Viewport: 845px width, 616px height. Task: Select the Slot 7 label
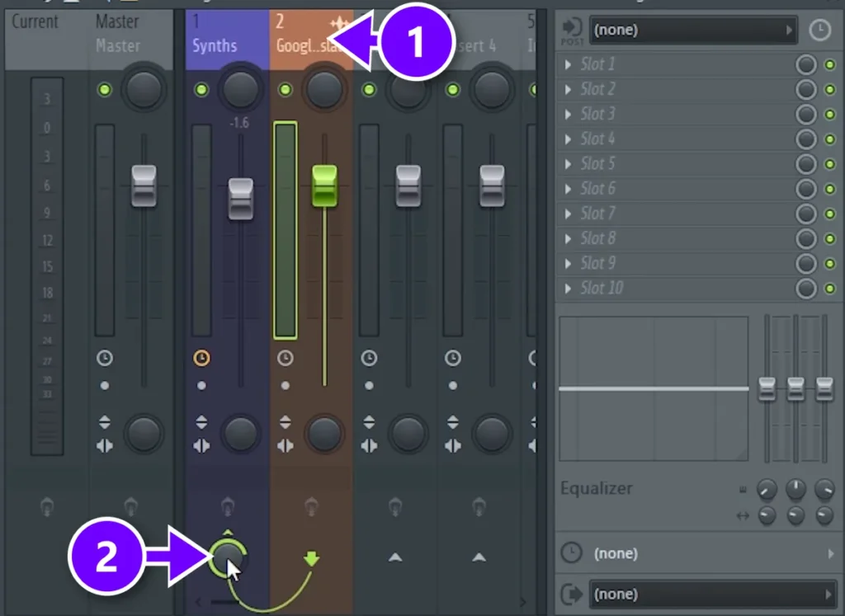coord(597,214)
